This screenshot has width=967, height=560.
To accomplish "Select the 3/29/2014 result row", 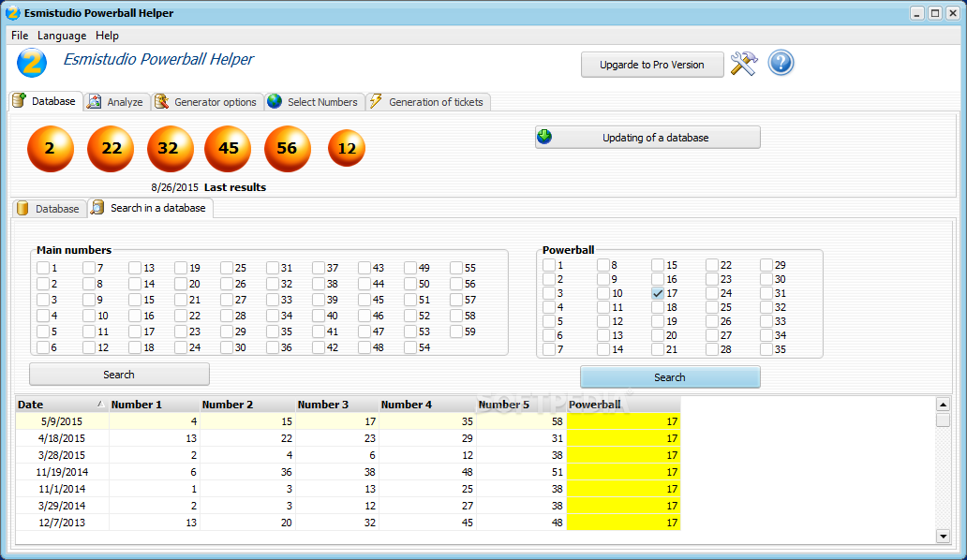I will (348, 506).
